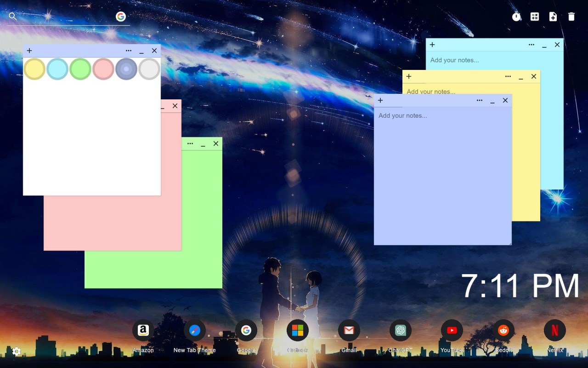Image resolution: width=588 pixels, height=368 pixels.
Task: Open the YouTube shortcut
Action: pos(452,330)
